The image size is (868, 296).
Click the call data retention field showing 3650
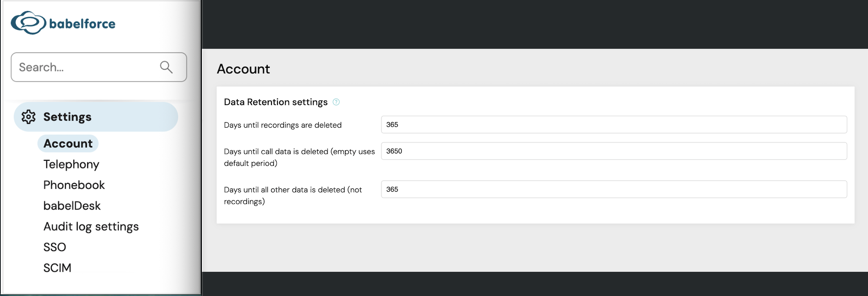[614, 151]
